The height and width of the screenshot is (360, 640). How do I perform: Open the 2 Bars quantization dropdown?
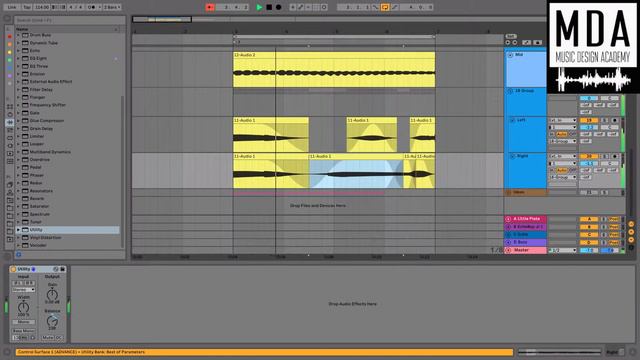(111, 7)
